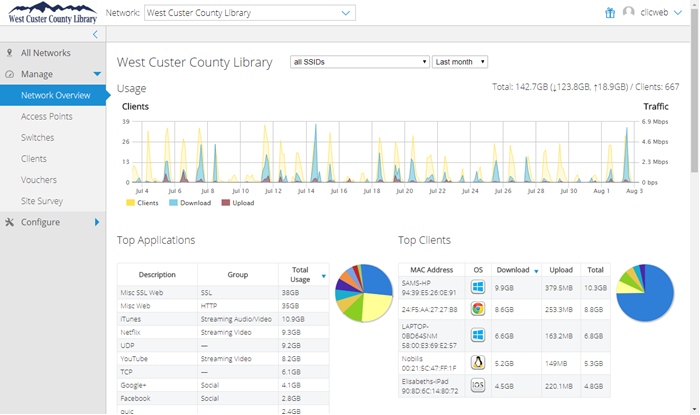Click the Windows OS icon for SAMS-HP
This screenshot has width=700, height=415.
pyautogui.click(x=478, y=288)
